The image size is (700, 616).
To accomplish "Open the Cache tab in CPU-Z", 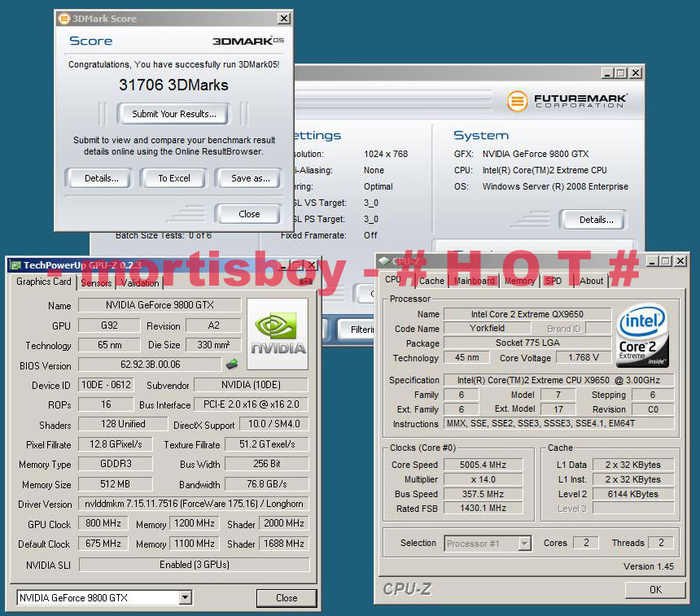I will (431, 281).
